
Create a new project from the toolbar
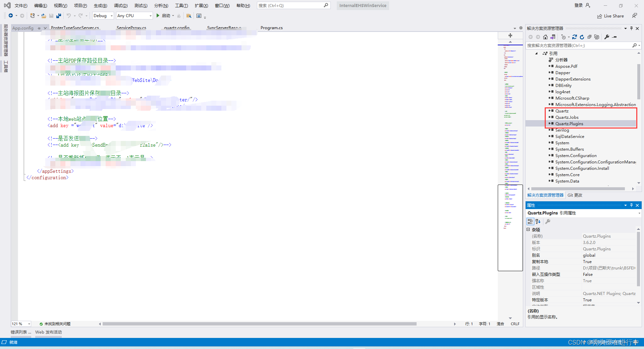pyautogui.click(x=33, y=15)
